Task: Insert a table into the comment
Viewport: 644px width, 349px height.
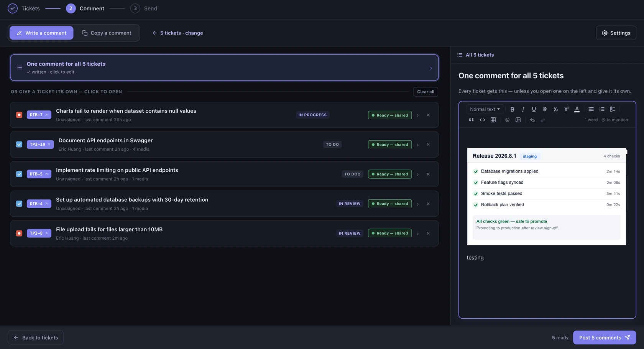Action: click(x=493, y=120)
